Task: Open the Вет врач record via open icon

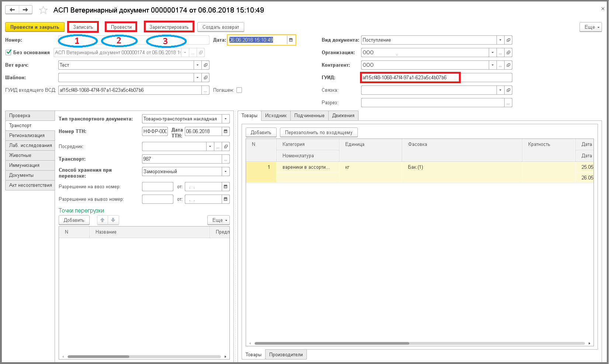Action: (x=206, y=65)
